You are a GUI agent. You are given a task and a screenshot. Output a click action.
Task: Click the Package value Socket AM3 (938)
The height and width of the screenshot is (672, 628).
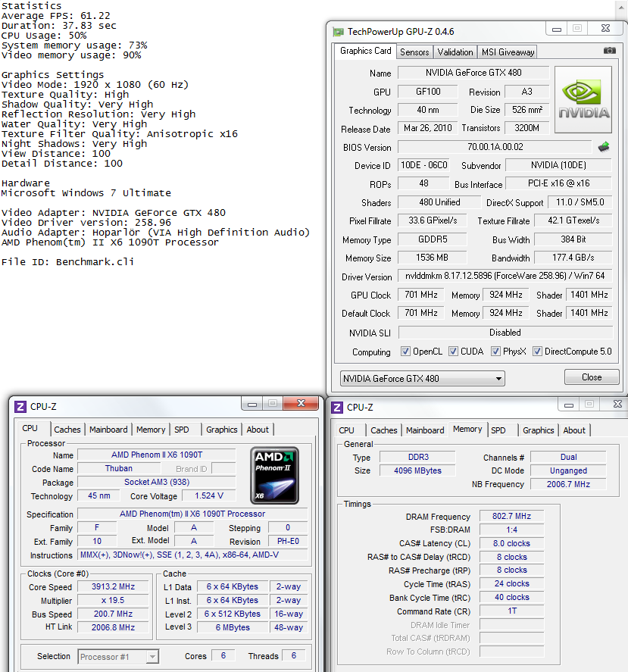(x=157, y=482)
